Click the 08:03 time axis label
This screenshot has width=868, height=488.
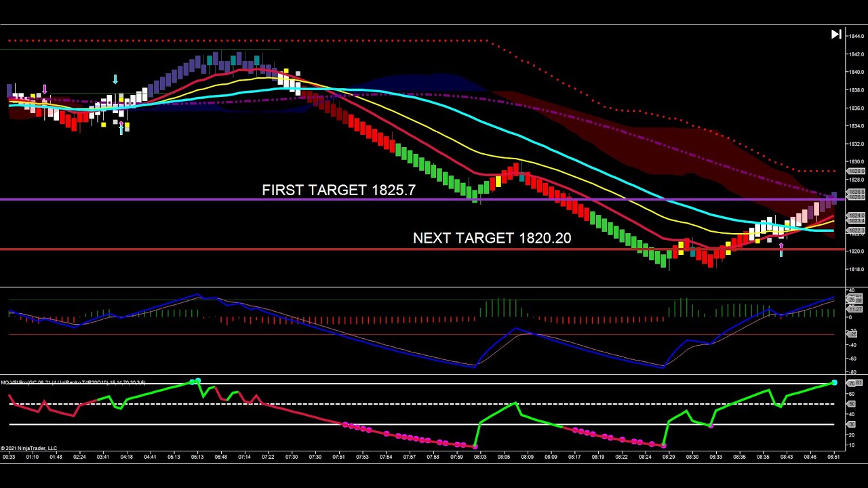tap(480, 457)
